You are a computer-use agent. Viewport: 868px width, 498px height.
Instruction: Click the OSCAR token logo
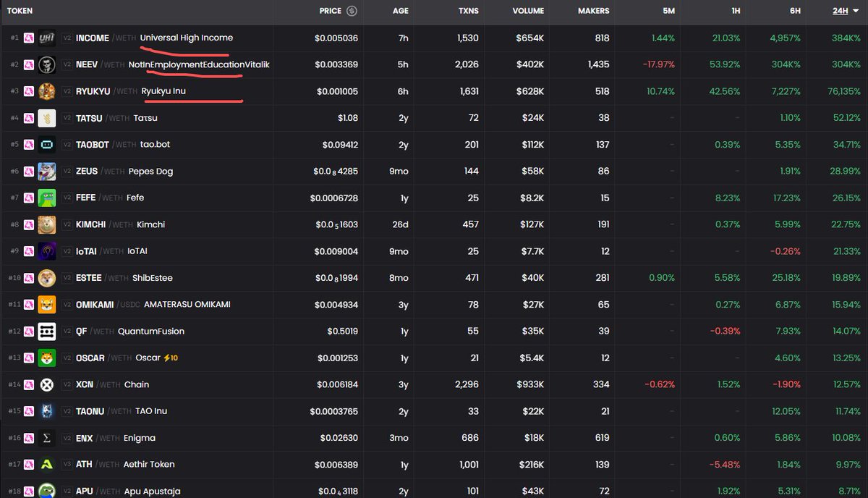pos(47,358)
